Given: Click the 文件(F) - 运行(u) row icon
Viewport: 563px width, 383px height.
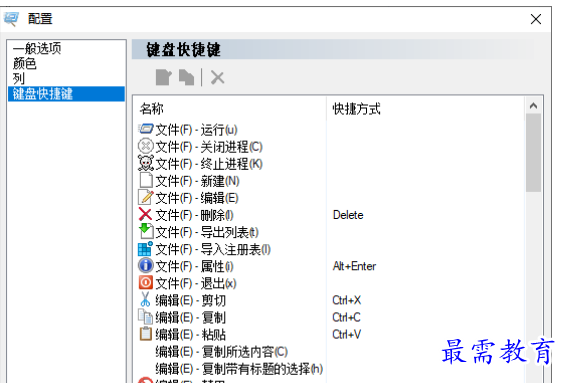Looking at the screenshot, I should point(146,129).
